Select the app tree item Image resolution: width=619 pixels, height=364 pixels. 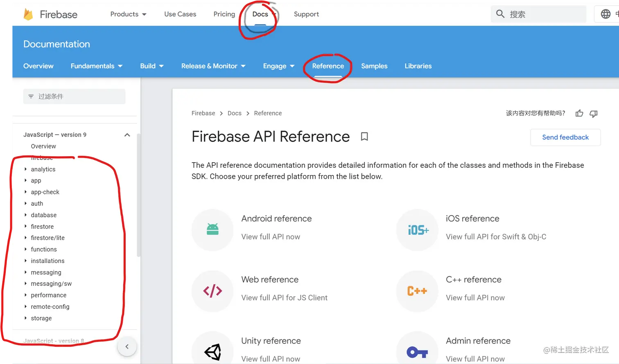(x=36, y=180)
